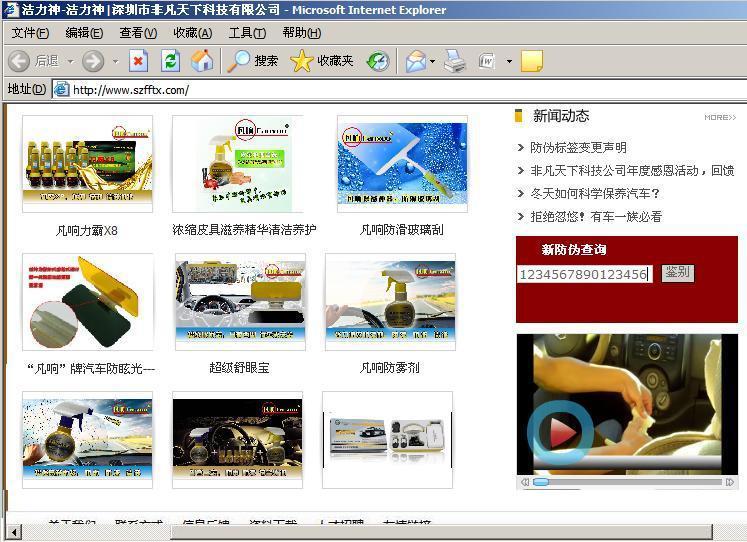The width and height of the screenshot is (747, 542).
Task: Open the 文件(F) menu
Action: (30, 33)
